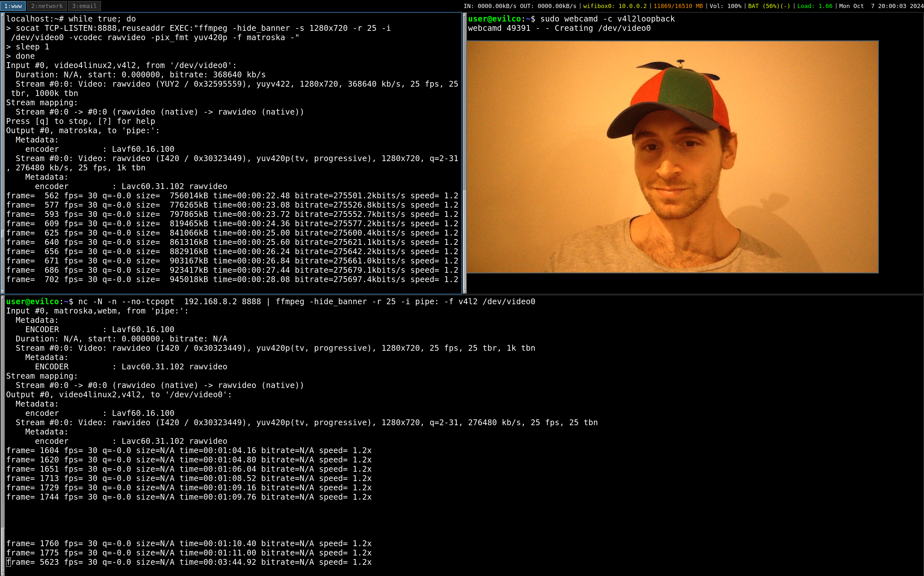This screenshot has width=924, height=576.
Task: Click "Output #0, matroska, to 'pipe:'" line
Action: pyautogui.click(x=83, y=131)
